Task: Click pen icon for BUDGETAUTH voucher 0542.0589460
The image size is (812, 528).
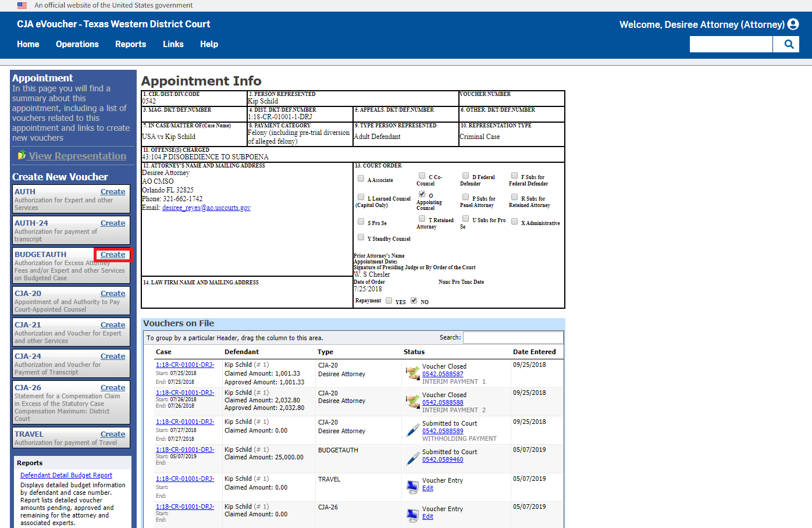Action: coord(412,458)
